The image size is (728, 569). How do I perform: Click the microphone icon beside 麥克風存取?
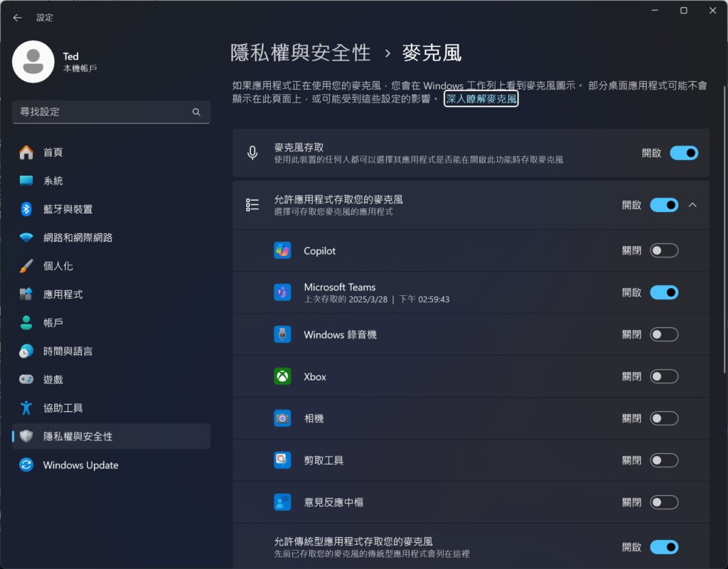252,152
